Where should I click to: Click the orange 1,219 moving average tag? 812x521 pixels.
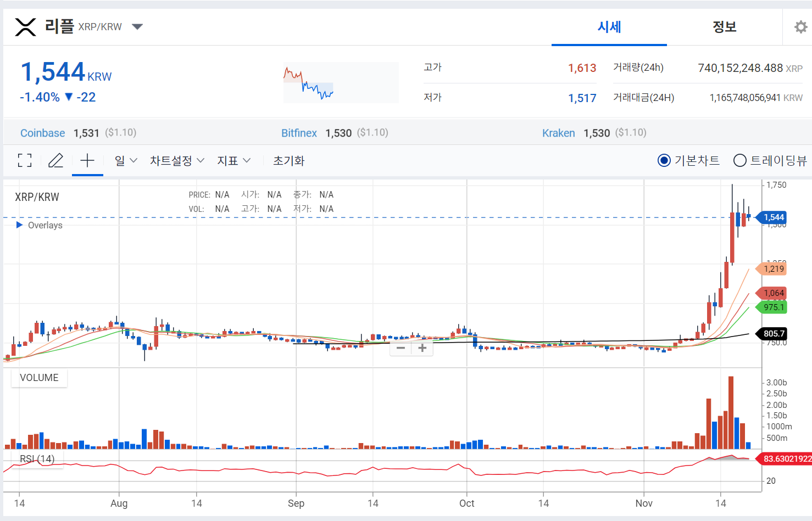point(772,268)
